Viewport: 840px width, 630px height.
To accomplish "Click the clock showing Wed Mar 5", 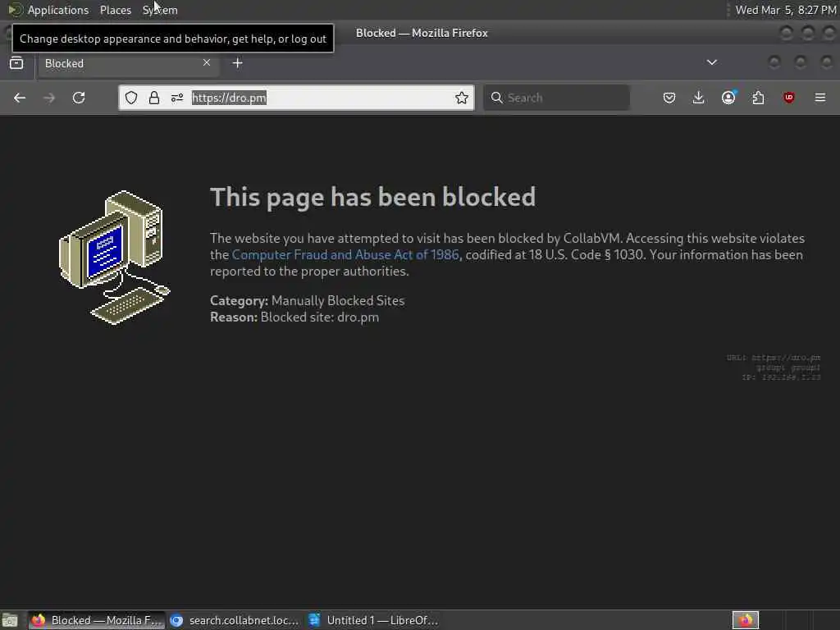I will [785, 10].
